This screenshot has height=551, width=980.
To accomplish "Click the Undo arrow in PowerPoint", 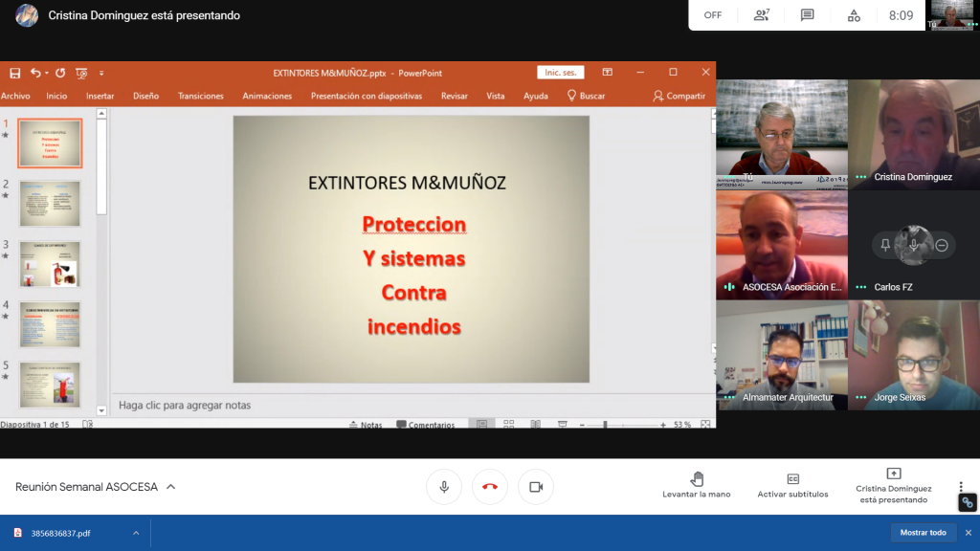I will tap(35, 73).
